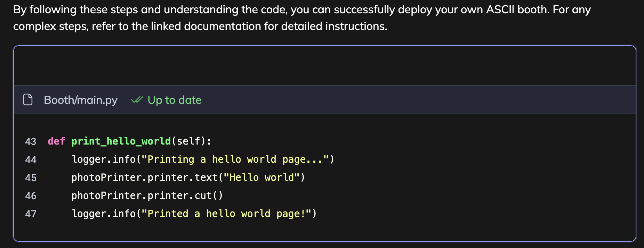Click the print_hello_world function name
This screenshot has height=248, width=644.
(121, 141)
